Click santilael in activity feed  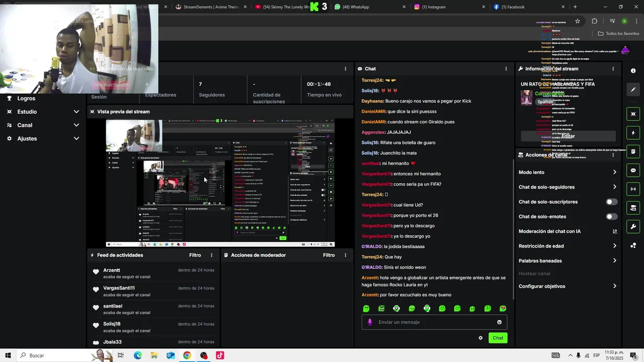click(x=113, y=306)
